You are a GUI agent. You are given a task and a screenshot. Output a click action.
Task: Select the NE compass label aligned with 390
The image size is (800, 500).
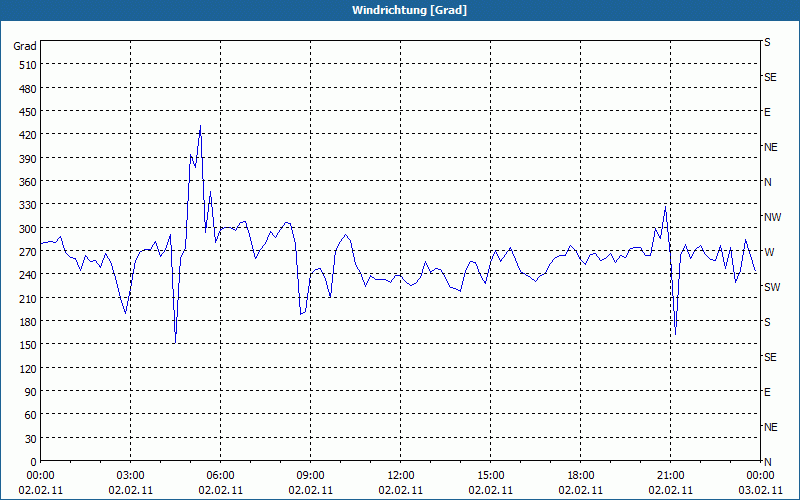coord(770,147)
